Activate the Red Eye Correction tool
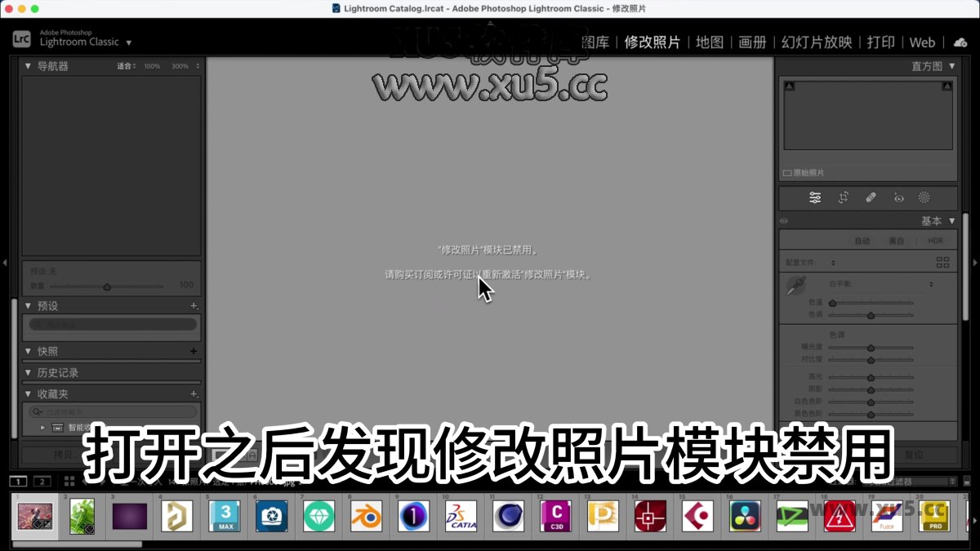The height and width of the screenshot is (551, 980). coord(897,198)
